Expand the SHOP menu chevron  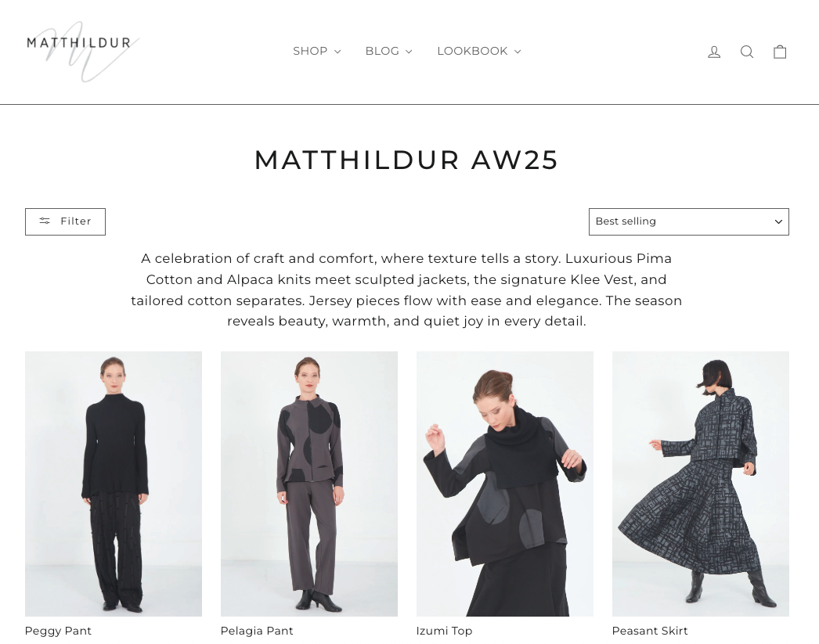coord(337,51)
